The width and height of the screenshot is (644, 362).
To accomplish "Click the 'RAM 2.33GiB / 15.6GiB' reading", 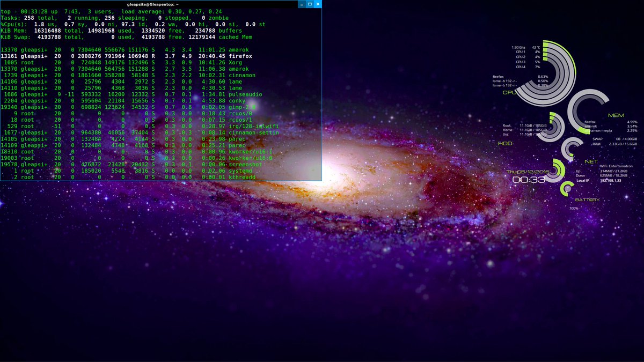I will coord(615,144).
